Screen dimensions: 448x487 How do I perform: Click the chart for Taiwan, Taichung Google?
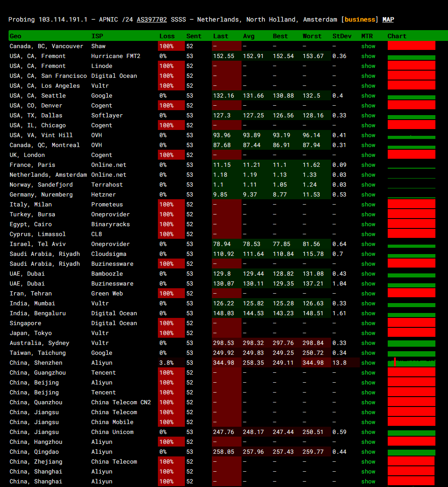[x=411, y=354]
